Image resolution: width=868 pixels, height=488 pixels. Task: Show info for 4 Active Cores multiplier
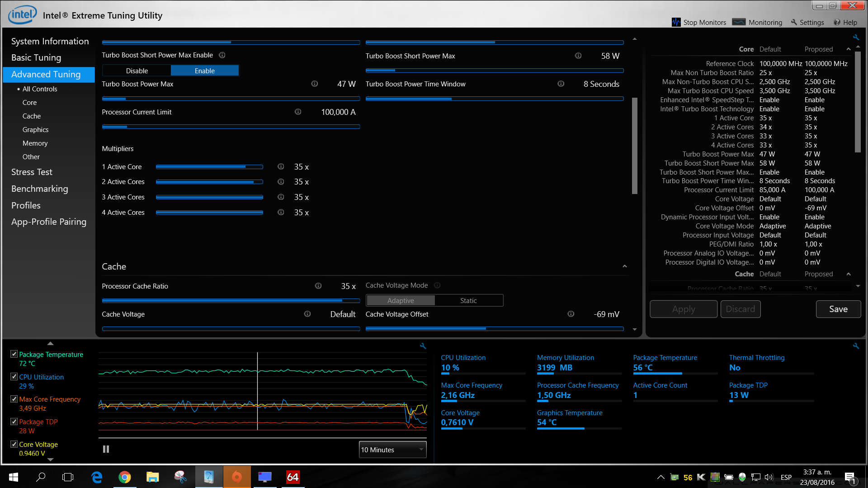pyautogui.click(x=281, y=212)
